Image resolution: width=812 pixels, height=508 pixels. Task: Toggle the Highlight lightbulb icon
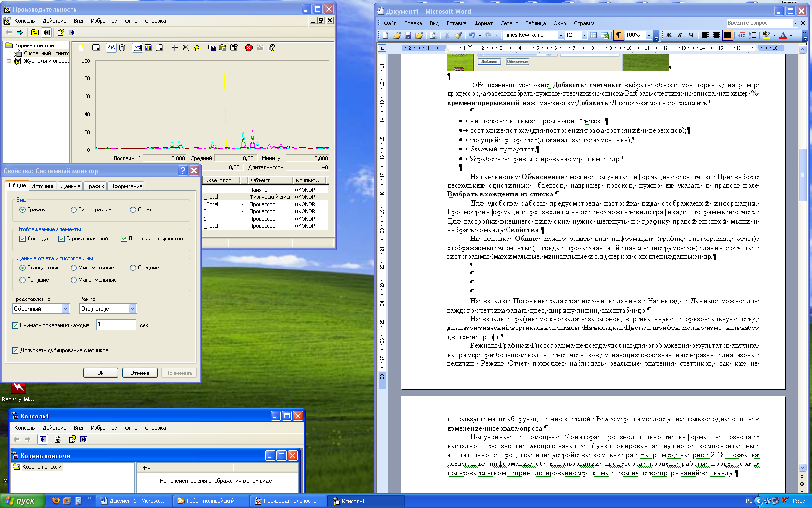coord(196,47)
